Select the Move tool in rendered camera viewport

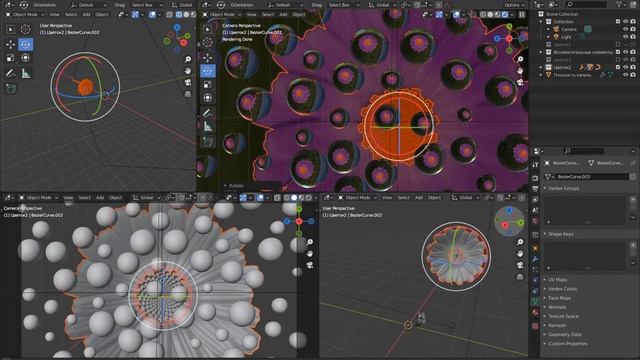[208, 57]
